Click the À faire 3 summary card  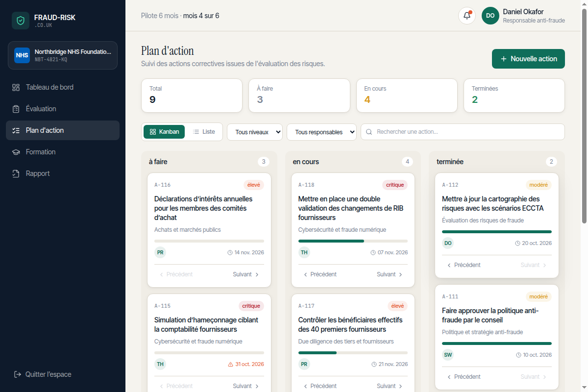coord(299,96)
